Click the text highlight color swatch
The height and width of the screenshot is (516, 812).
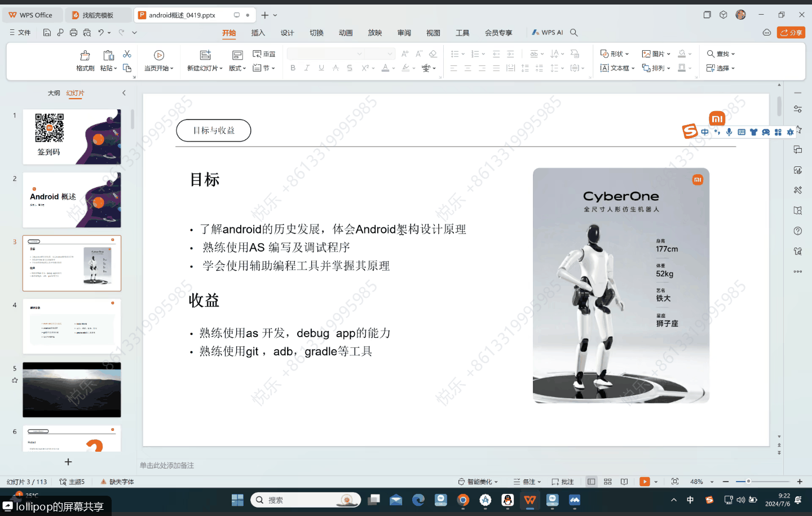[405, 68]
